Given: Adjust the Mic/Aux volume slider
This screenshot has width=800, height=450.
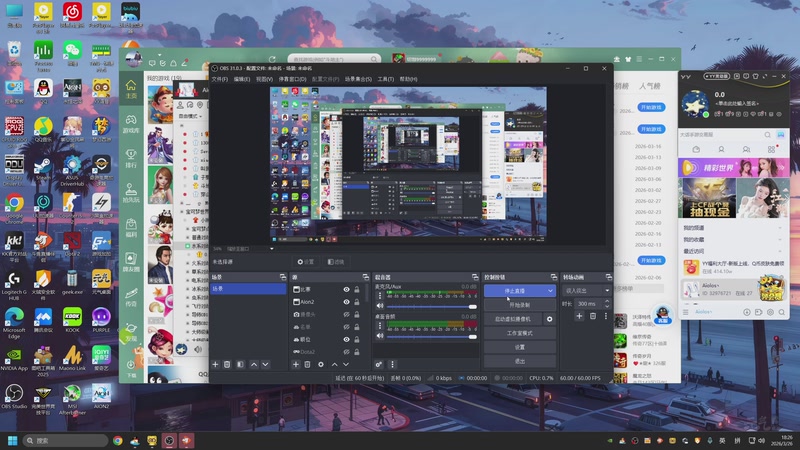Looking at the screenshot, I should 431,307.
